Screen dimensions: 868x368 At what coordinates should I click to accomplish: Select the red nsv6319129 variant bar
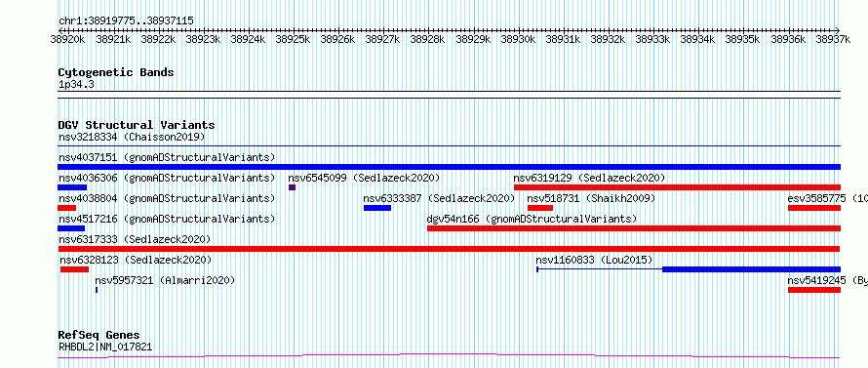(x=678, y=187)
